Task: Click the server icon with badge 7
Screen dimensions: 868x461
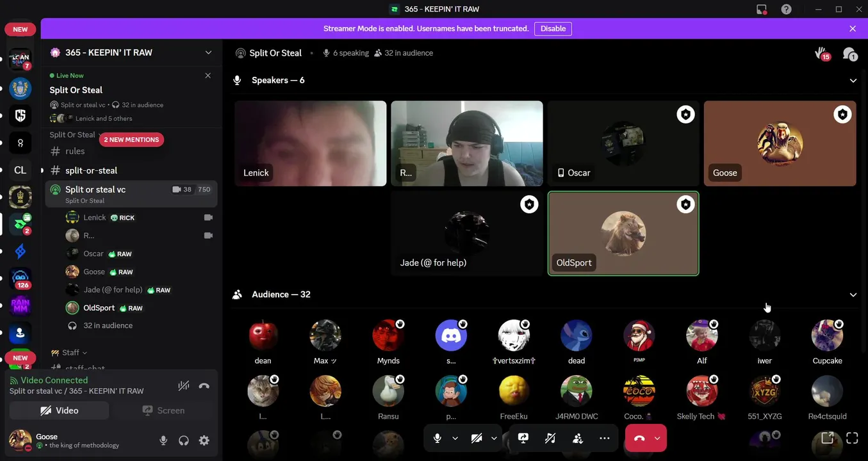Action: pyautogui.click(x=20, y=59)
